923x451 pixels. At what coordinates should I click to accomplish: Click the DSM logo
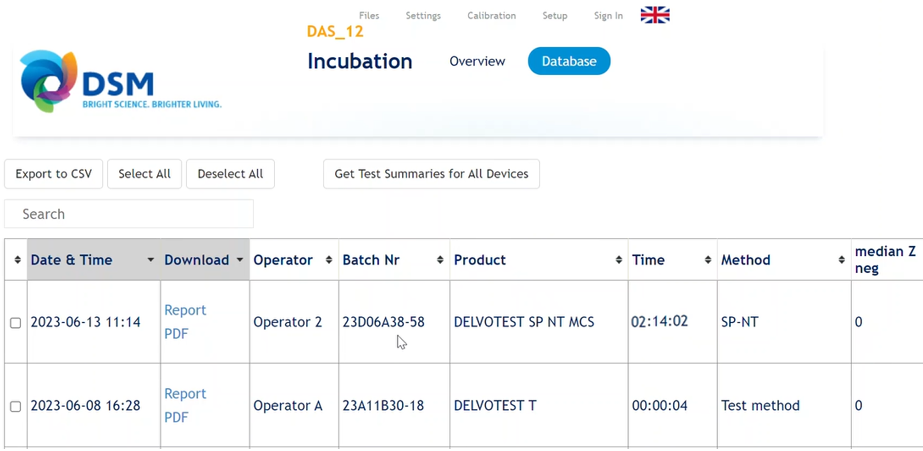[x=120, y=82]
